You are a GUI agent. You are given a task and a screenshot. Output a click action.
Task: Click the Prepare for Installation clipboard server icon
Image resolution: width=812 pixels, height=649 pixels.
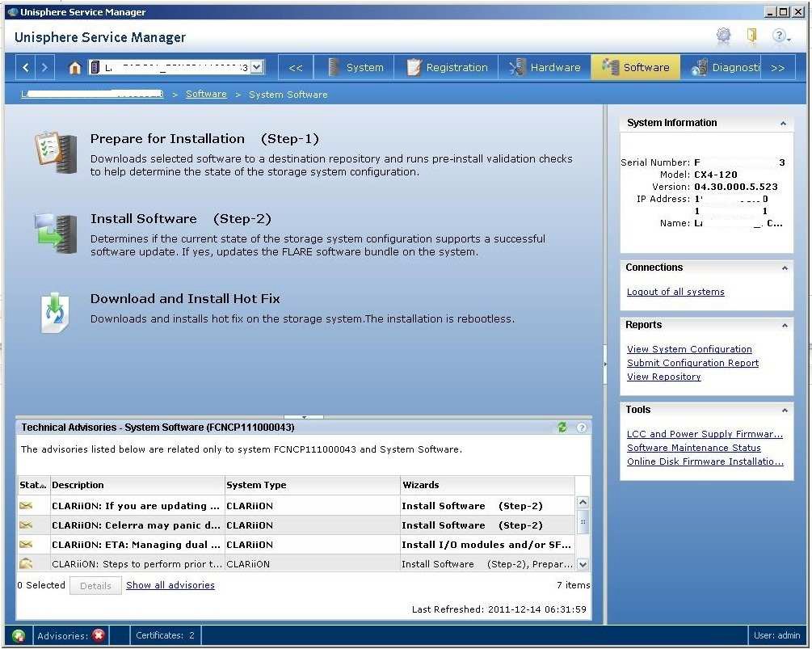point(56,153)
